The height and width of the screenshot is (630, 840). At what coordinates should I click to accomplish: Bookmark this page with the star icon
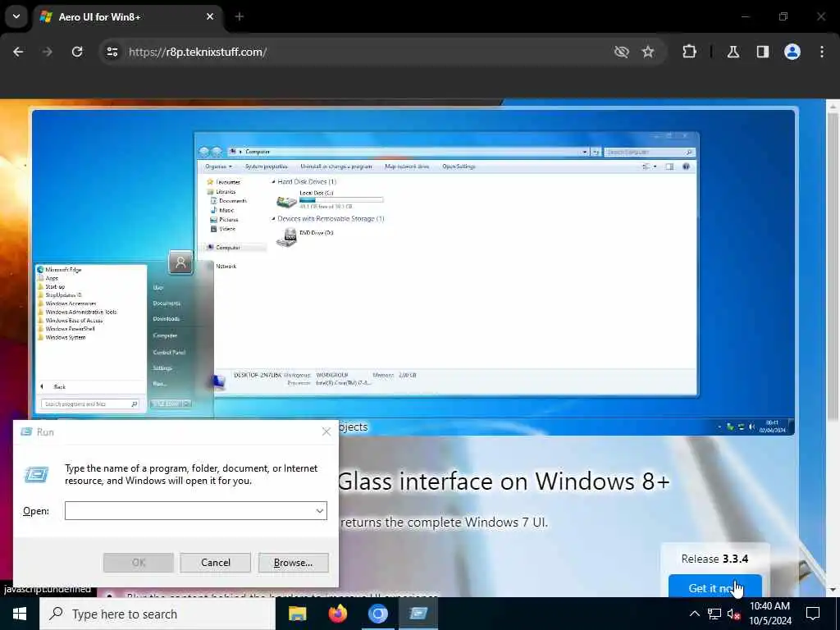tap(648, 52)
